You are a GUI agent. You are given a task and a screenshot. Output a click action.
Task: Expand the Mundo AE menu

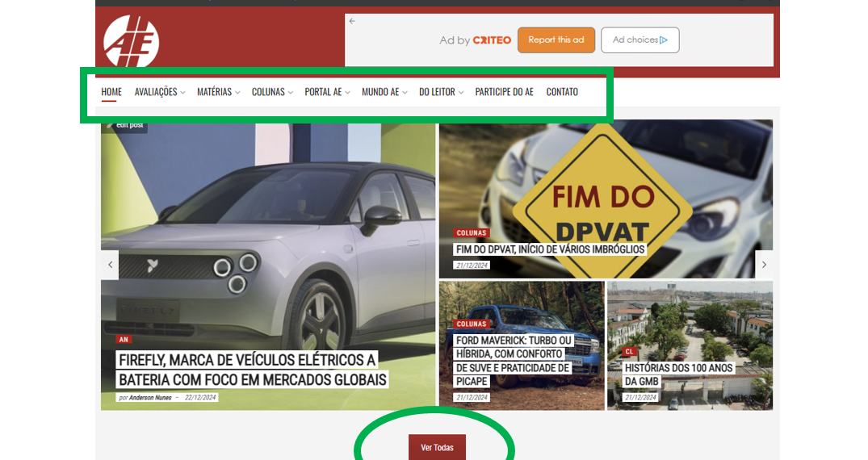click(x=384, y=92)
